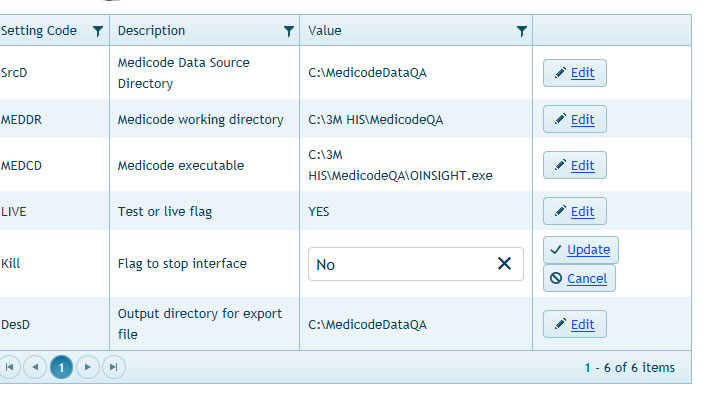Click the 1 - 6 of 6 items label
Image resolution: width=712 pixels, height=398 pixels.
[x=629, y=367]
